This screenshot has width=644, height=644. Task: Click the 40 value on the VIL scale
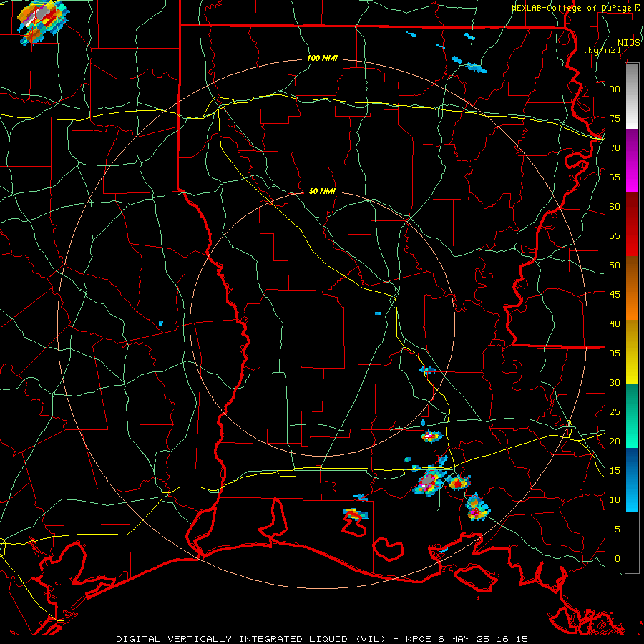[x=615, y=324]
